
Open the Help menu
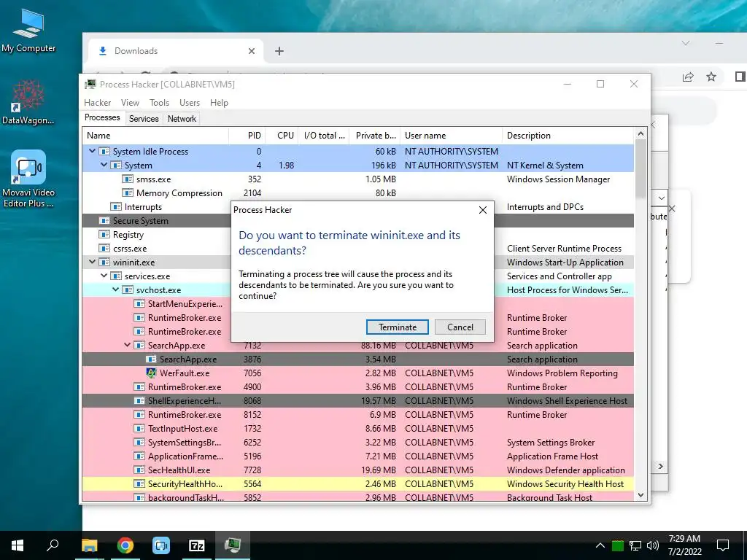(219, 103)
